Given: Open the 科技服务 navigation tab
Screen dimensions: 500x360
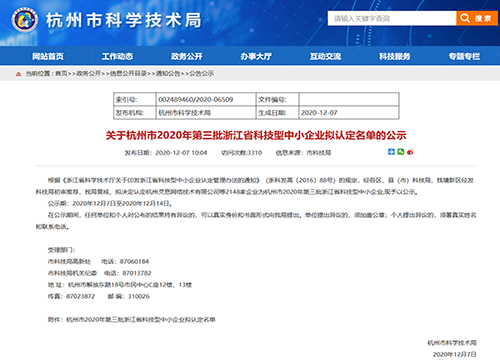Looking at the screenshot, I should pyautogui.click(x=395, y=56).
